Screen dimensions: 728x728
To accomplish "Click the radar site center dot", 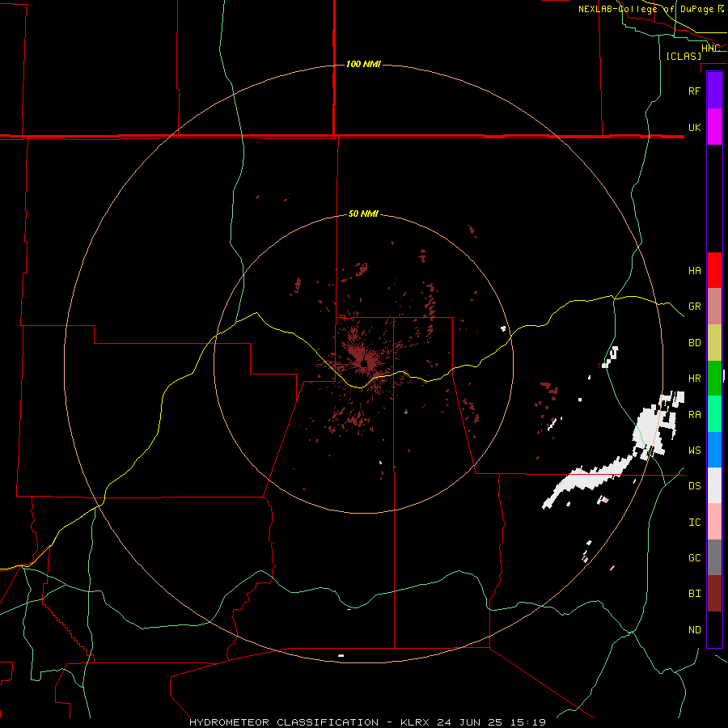I will point(363,363).
